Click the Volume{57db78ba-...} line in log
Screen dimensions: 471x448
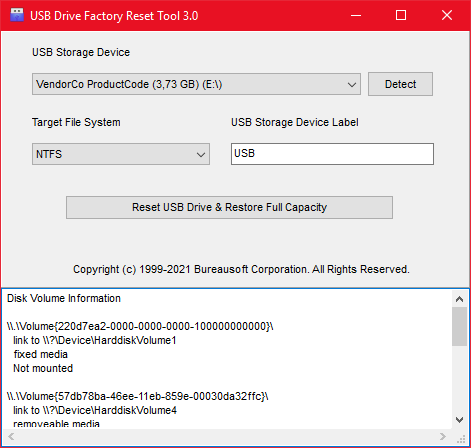pyautogui.click(x=137, y=396)
